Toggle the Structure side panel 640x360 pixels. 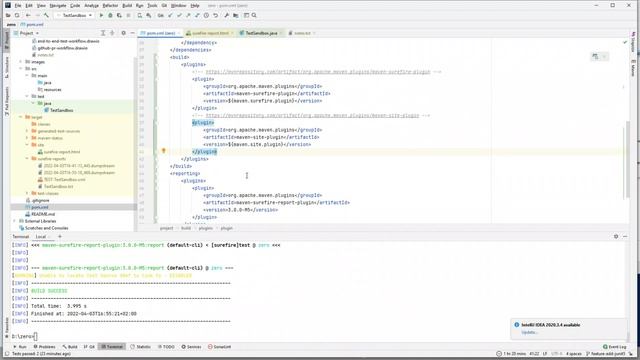7,67
